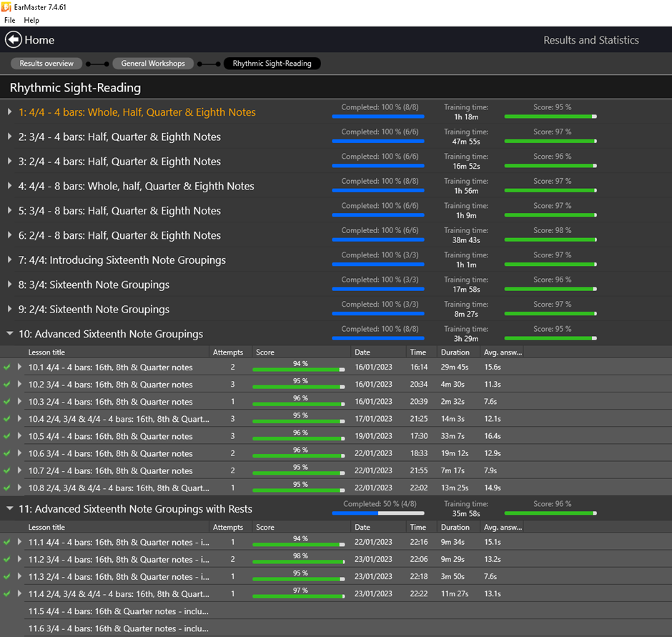Open the File menu

tap(10, 21)
